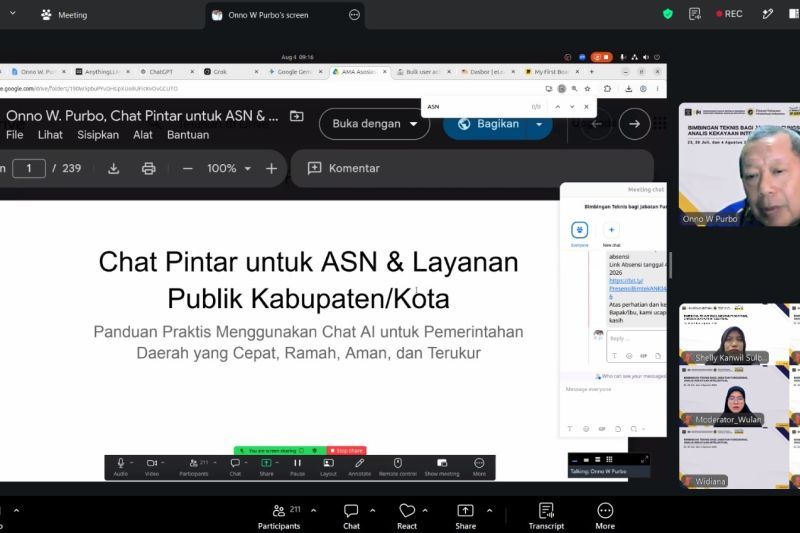
Task: Open the meeting notes icon next to the shield
Action: [694, 14]
